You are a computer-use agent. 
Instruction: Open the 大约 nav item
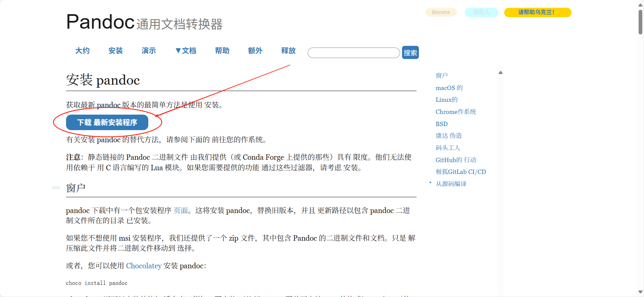[82, 51]
